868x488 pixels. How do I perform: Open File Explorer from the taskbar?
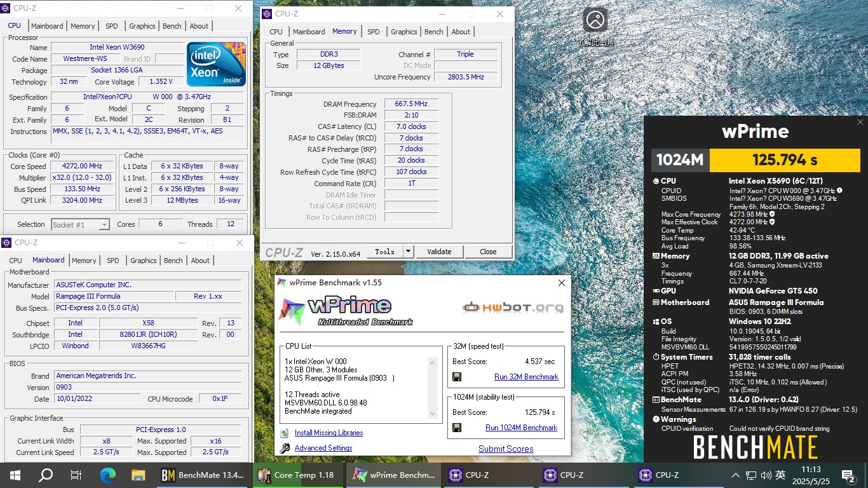click(139, 475)
